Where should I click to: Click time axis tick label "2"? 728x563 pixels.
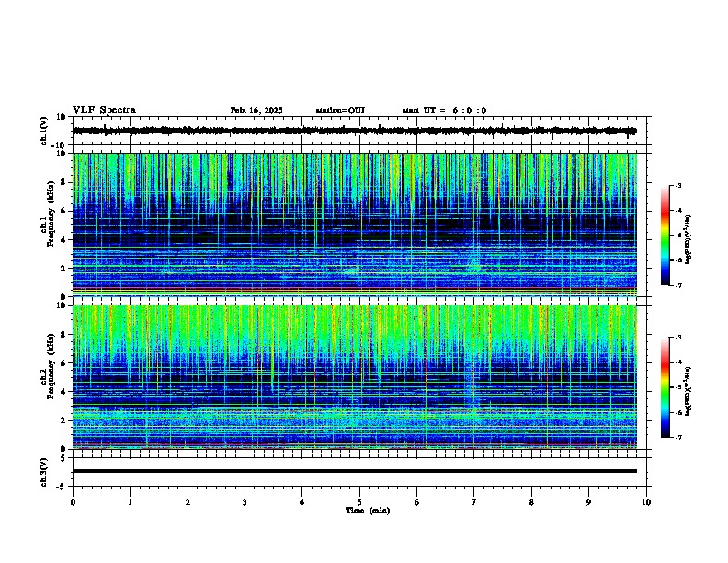click(188, 502)
